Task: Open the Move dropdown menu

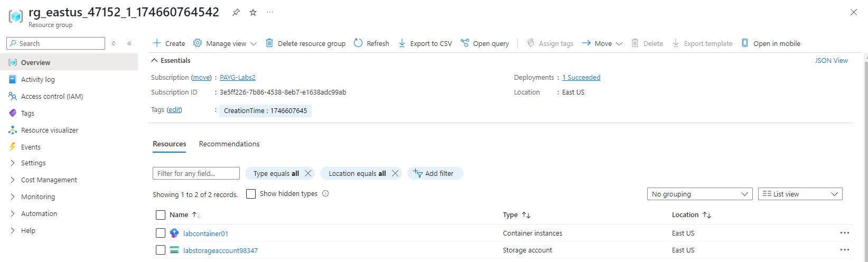Action: click(602, 43)
